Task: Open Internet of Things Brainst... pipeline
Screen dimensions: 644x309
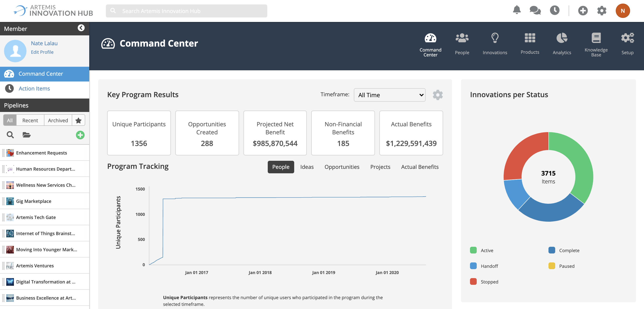Action: tap(44, 233)
